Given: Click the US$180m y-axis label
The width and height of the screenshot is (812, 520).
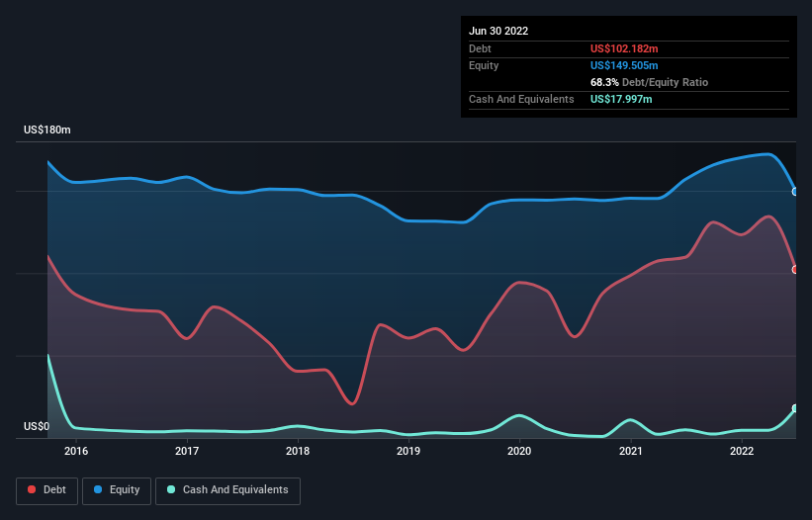Looking at the screenshot, I should click(x=47, y=130).
